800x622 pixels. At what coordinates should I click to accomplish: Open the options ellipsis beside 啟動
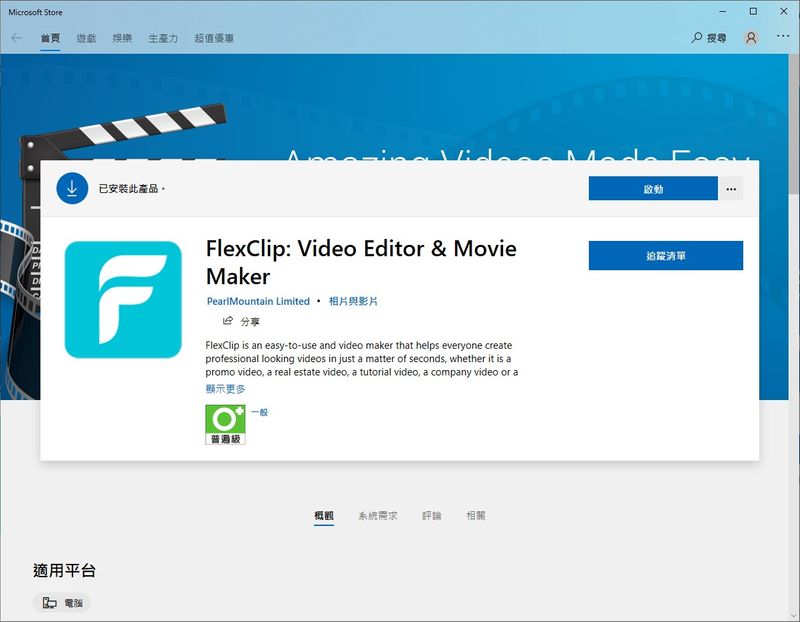click(x=731, y=189)
